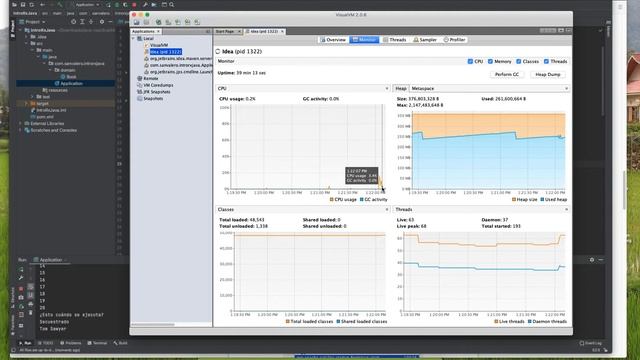
Task: Toggle Live threads legend checkbox
Action: pos(496,322)
